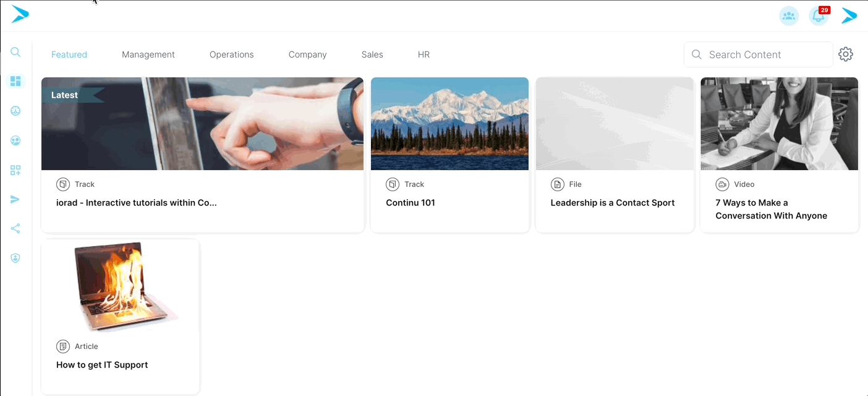This screenshot has width=868, height=396.
Task: Click the paper plane icon in sidebar
Action: (x=15, y=199)
